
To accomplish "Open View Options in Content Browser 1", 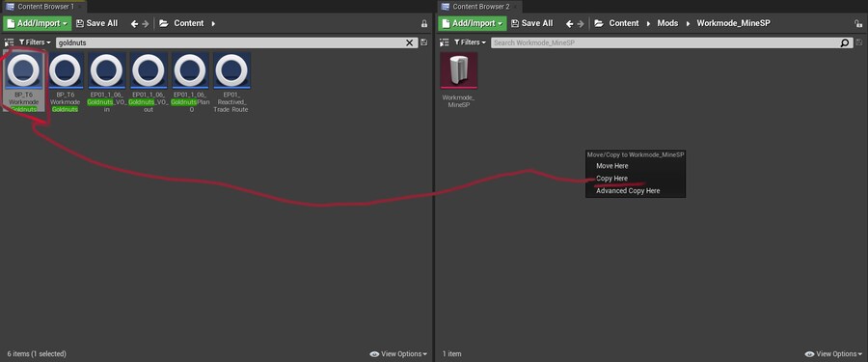I will tap(398, 353).
